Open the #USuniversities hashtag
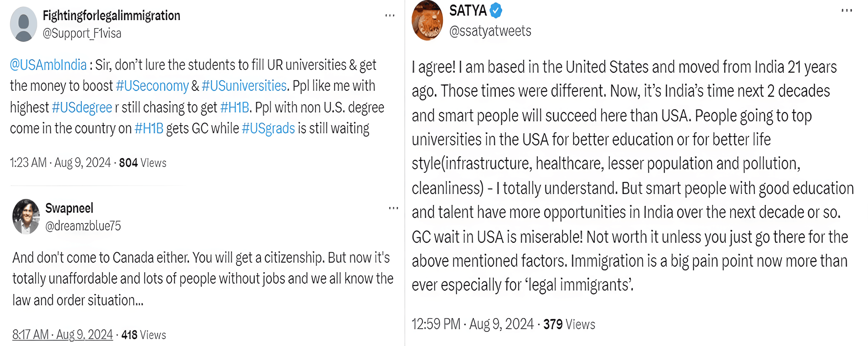The height and width of the screenshot is (346, 868). (244, 86)
